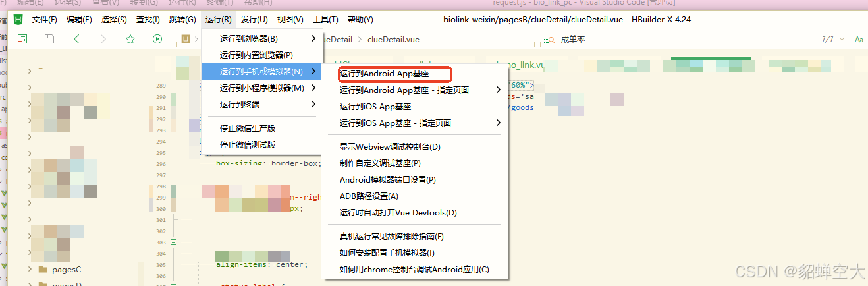This screenshot has height=286, width=868.
Task: Open 如何用chrome控制台调试Android应用(C)
Action: pos(414,269)
